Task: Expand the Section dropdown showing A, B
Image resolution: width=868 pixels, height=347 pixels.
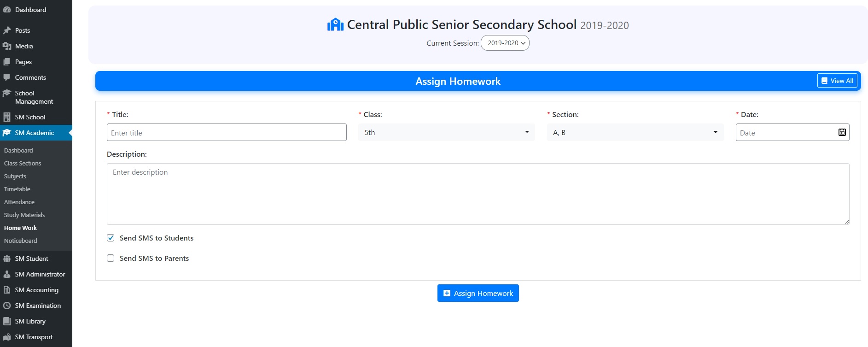Action: point(635,132)
